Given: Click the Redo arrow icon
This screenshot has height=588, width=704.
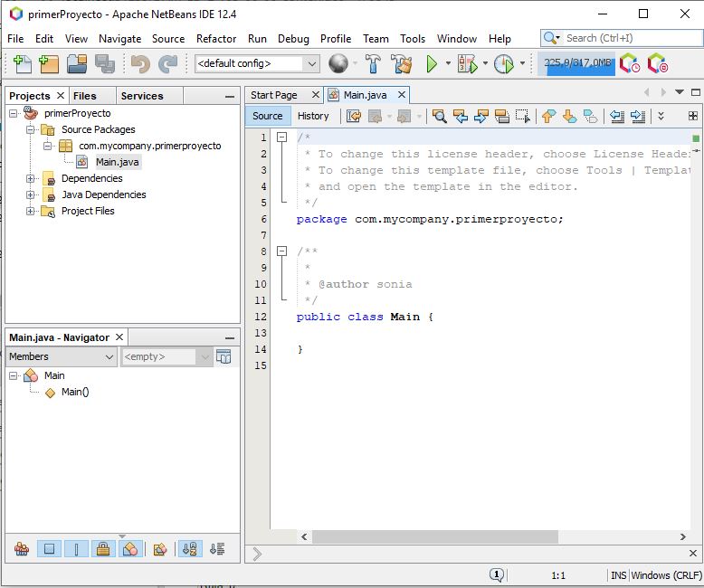Looking at the screenshot, I should [x=168, y=63].
